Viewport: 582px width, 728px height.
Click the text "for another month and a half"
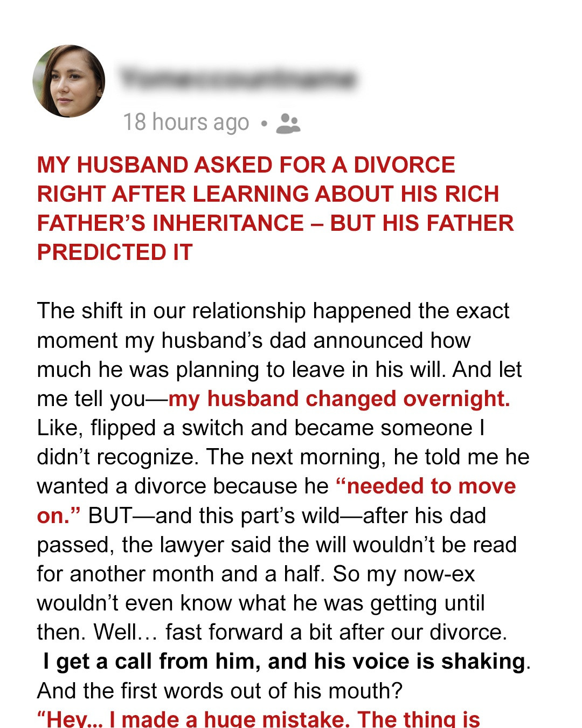click(x=181, y=574)
